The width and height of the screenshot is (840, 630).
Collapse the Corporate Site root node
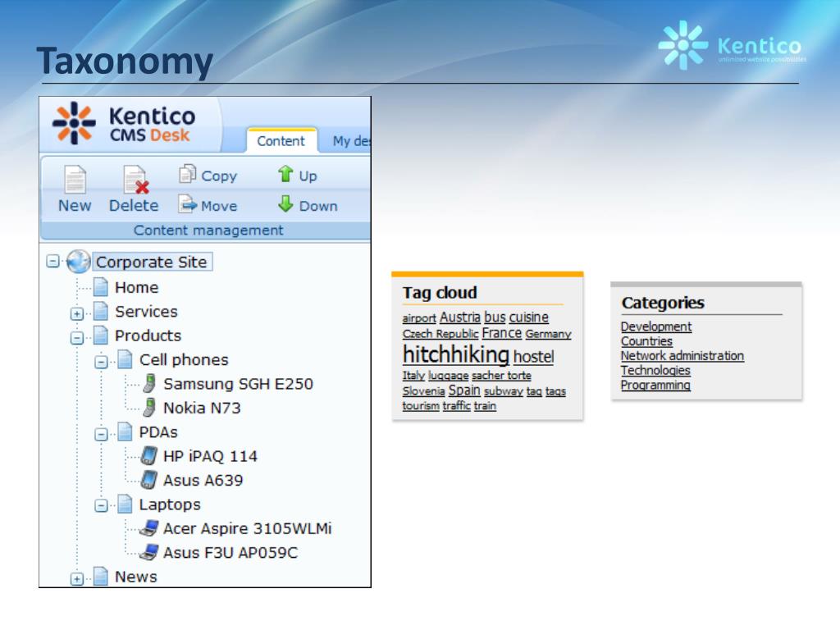pyautogui.click(x=52, y=262)
